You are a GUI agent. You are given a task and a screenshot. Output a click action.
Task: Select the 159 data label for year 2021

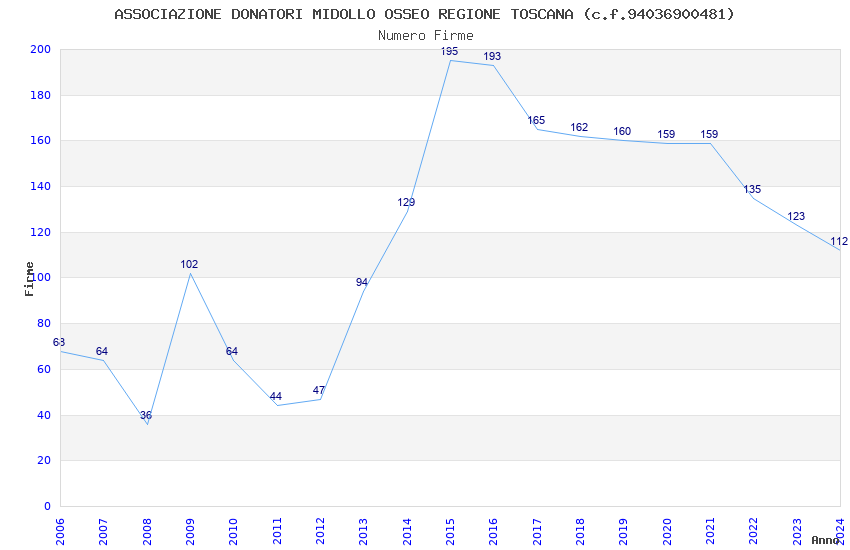coord(709,134)
